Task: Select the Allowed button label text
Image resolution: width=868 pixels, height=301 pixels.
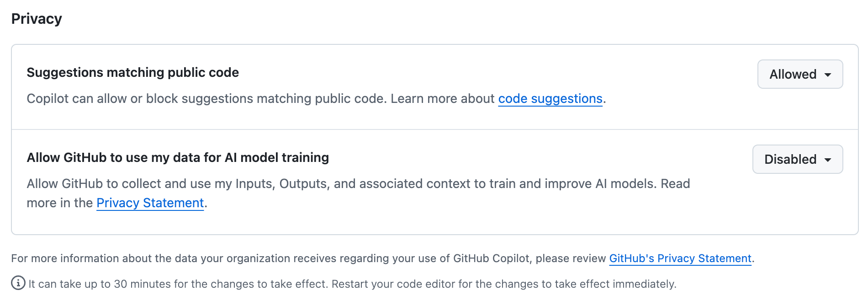Action: click(x=793, y=74)
